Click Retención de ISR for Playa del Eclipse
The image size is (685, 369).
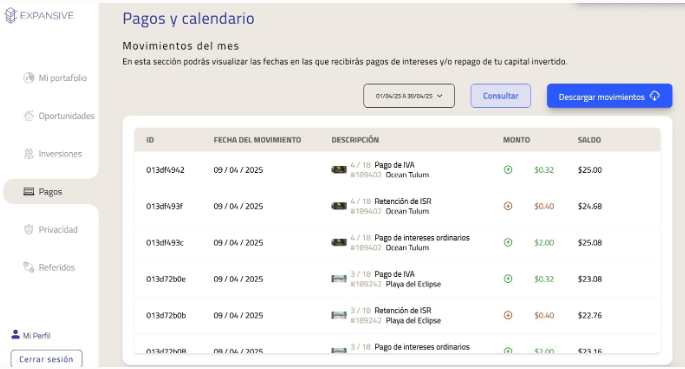click(x=403, y=310)
